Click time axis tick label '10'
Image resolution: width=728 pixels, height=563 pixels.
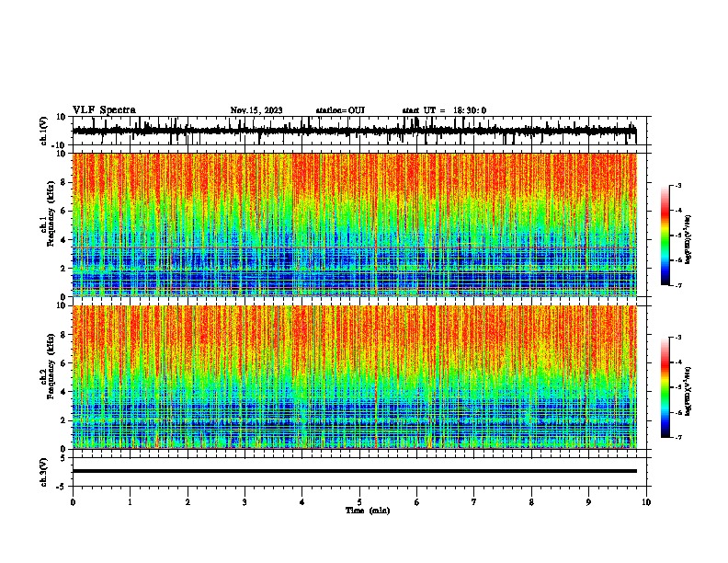point(646,502)
